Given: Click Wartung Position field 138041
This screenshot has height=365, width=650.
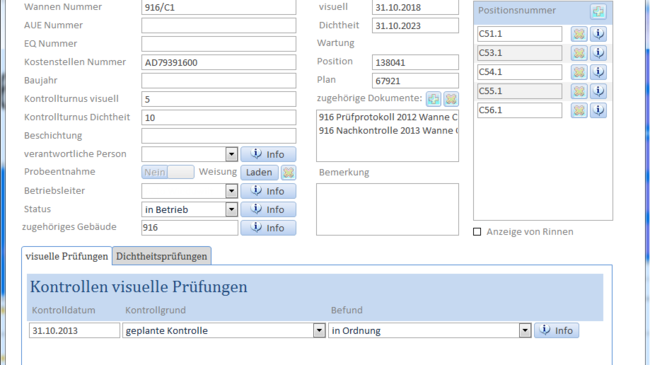Looking at the screenshot, I should tap(415, 62).
